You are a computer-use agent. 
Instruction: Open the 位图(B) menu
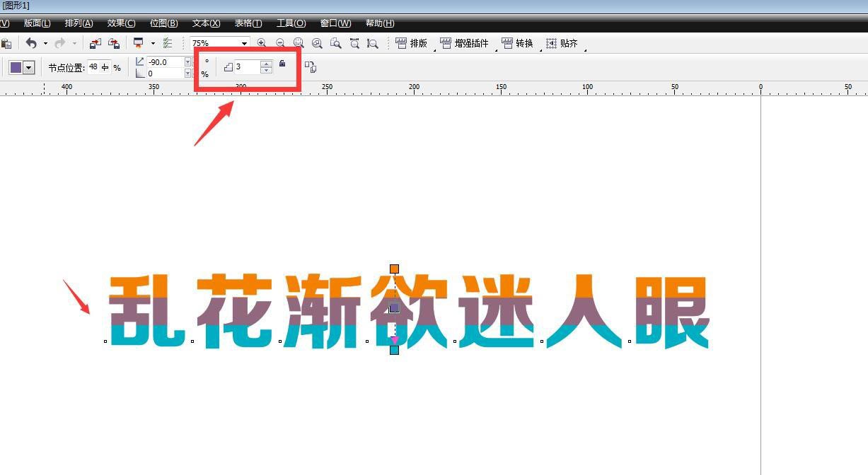[163, 23]
